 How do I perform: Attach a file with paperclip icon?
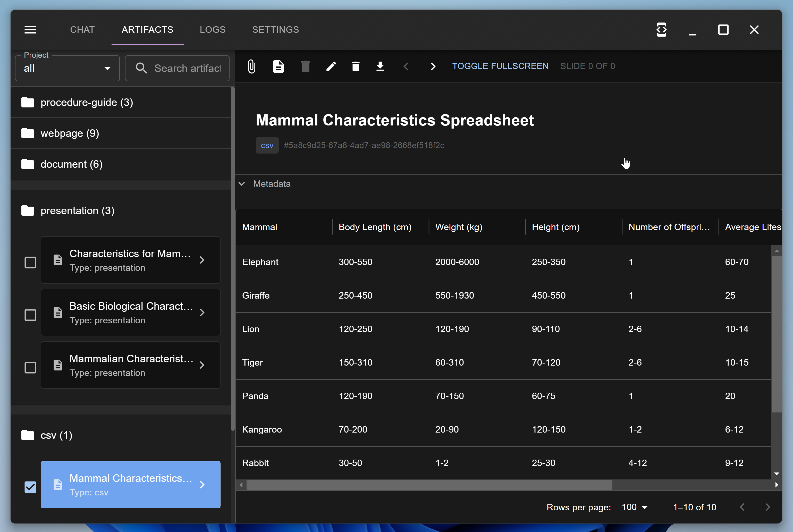click(251, 66)
